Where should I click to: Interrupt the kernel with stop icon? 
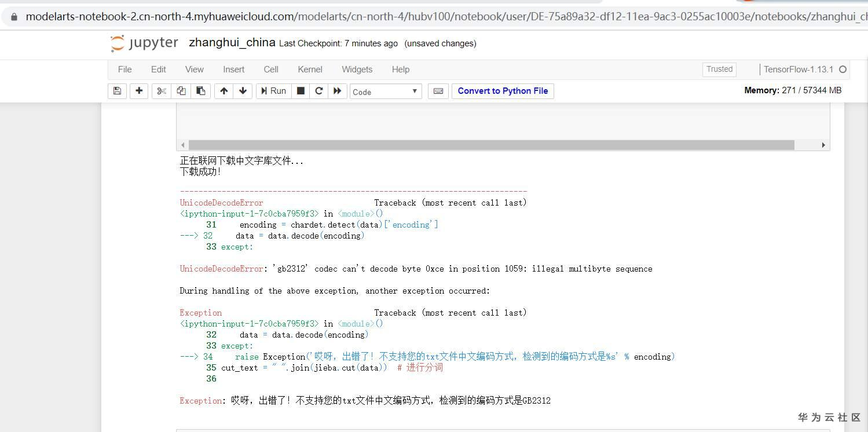(x=301, y=91)
